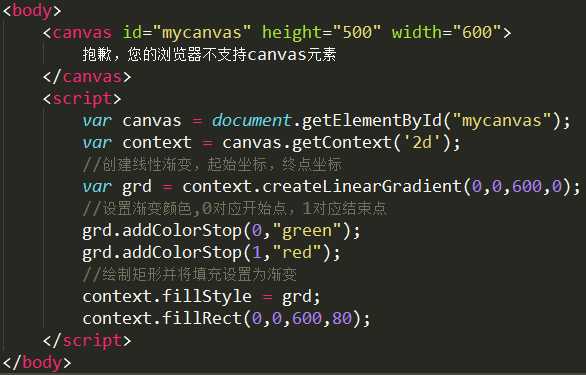Click document.getElementById("mycanvas") call
The width and height of the screenshot is (586, 375).
coord(386,121)
